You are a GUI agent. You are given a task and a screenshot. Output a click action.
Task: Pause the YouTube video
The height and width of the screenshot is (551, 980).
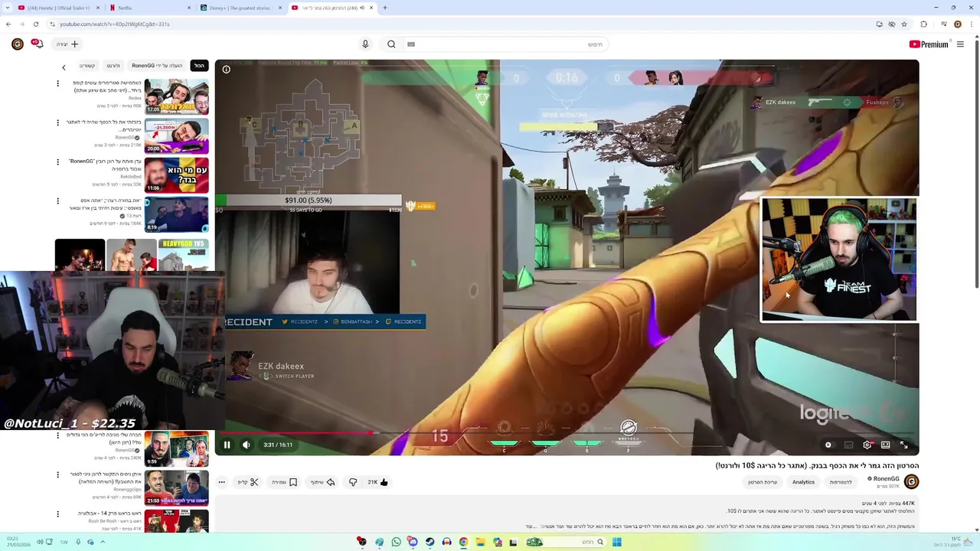227,445
